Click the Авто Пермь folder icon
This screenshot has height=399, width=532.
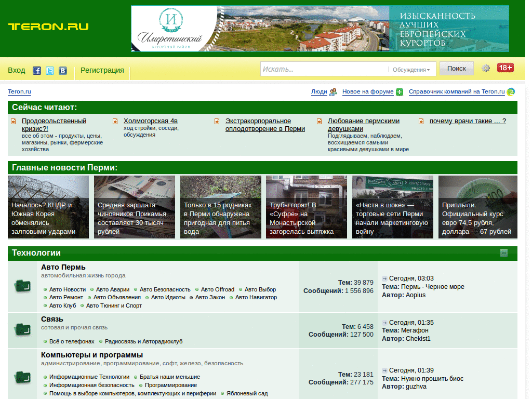point(22,286)
